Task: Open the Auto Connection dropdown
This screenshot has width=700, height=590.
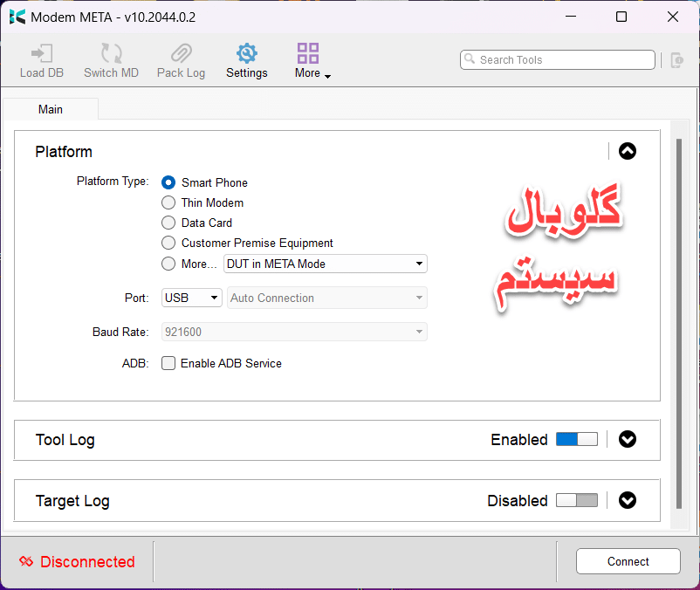Action: click(327, 298)
